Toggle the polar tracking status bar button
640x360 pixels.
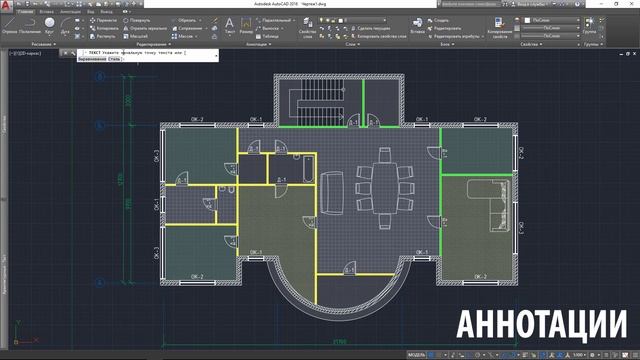click(x=478, y=355)
